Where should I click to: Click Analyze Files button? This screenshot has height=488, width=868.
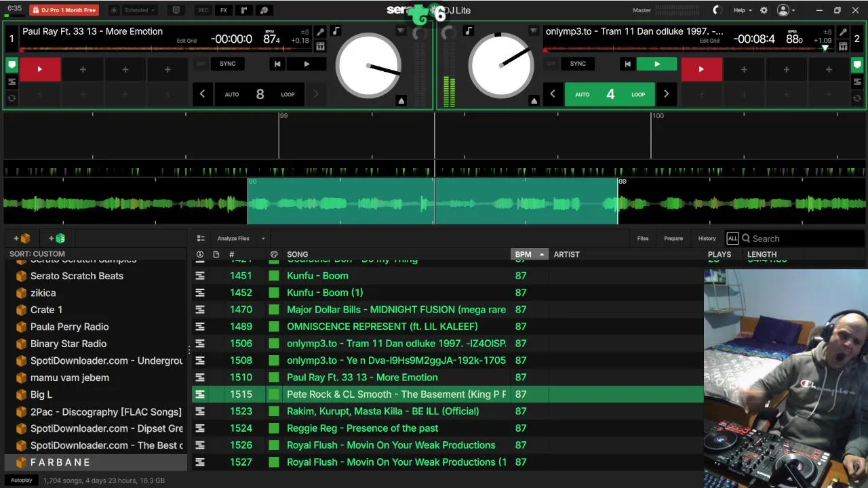(233, 239)
